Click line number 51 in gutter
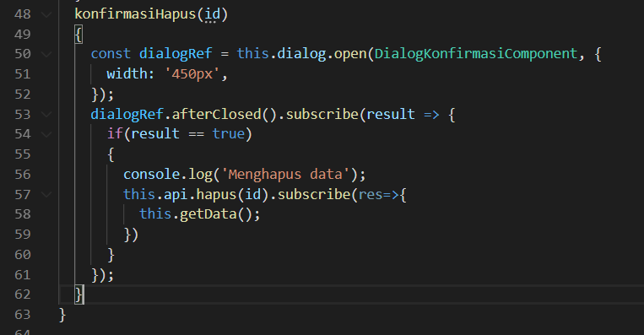The width and height of the screenshot is (644, 335). pos(23,74)
